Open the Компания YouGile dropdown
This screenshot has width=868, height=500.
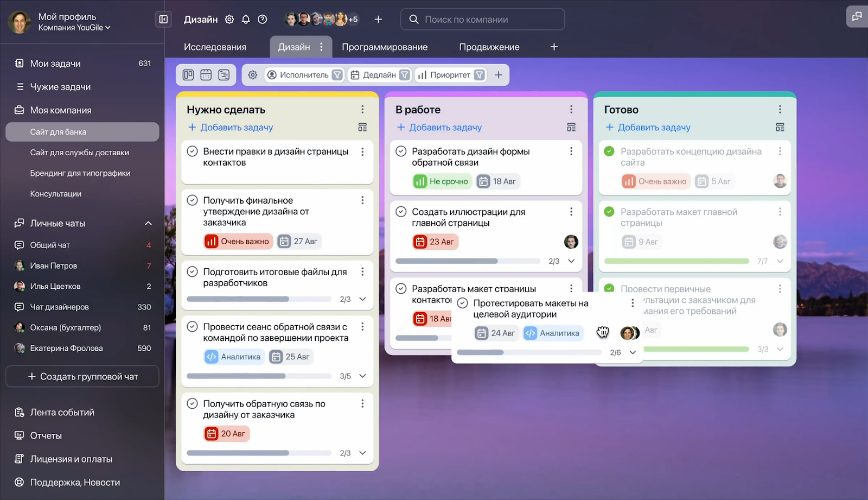coord(74,28)
